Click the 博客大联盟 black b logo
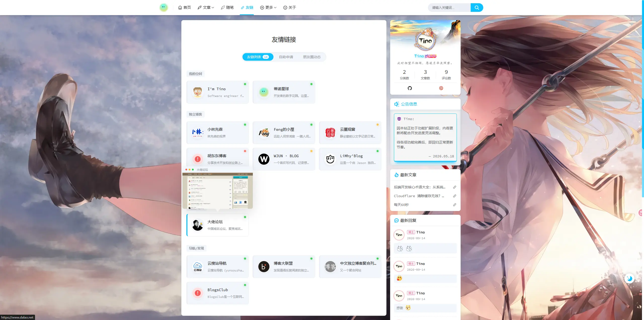 [x=264, y=266]
